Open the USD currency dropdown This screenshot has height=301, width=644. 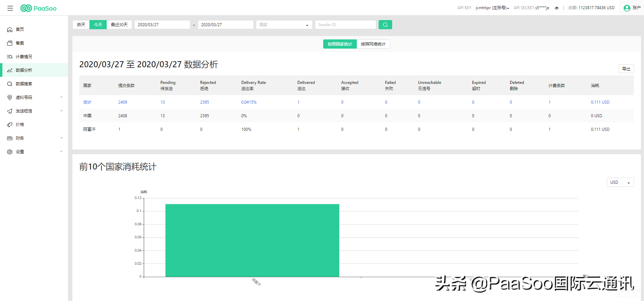point(620,182)
